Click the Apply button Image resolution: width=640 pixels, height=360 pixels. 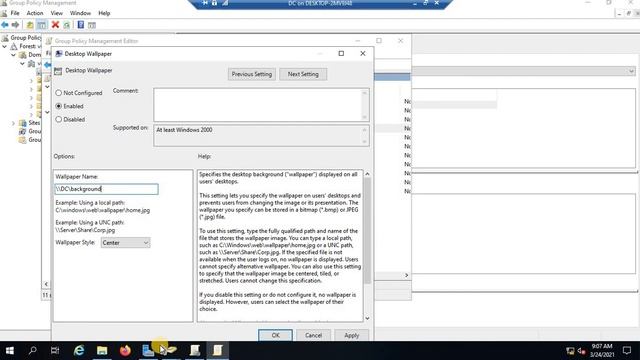[351, 335]
